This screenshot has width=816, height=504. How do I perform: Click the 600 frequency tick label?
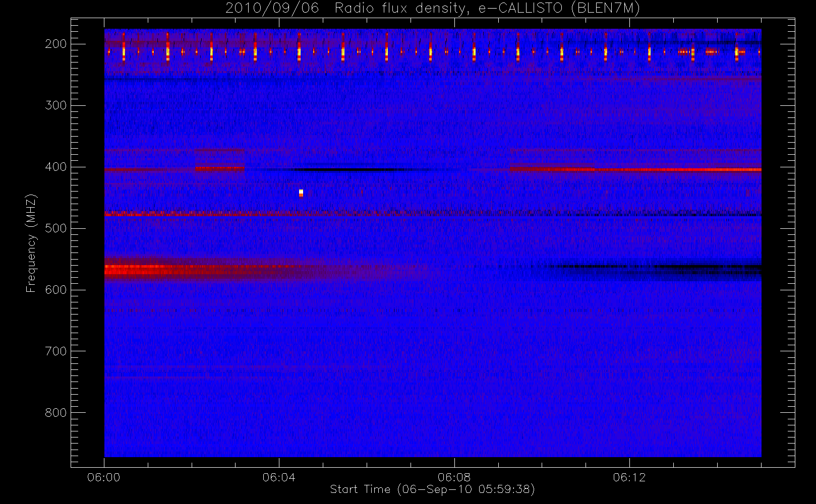click(56, 290)
